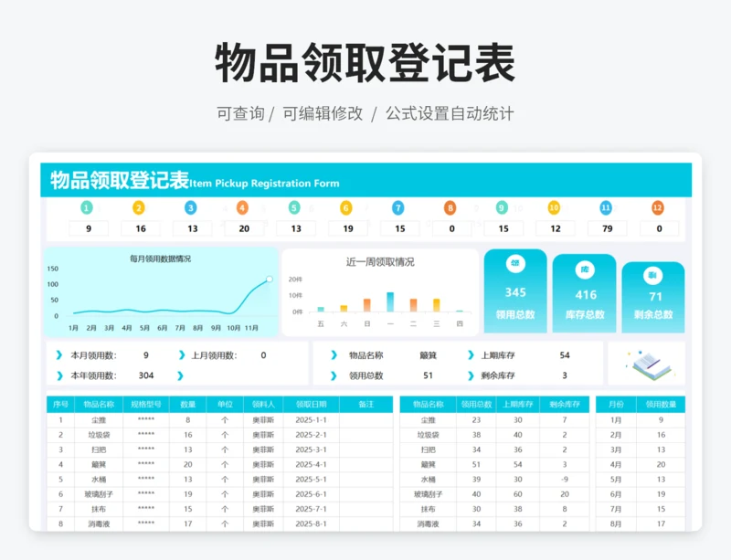The image size is (731, 560).
Task: Click the 2025-8-1 date cell
Action: [x=311, y=523]
